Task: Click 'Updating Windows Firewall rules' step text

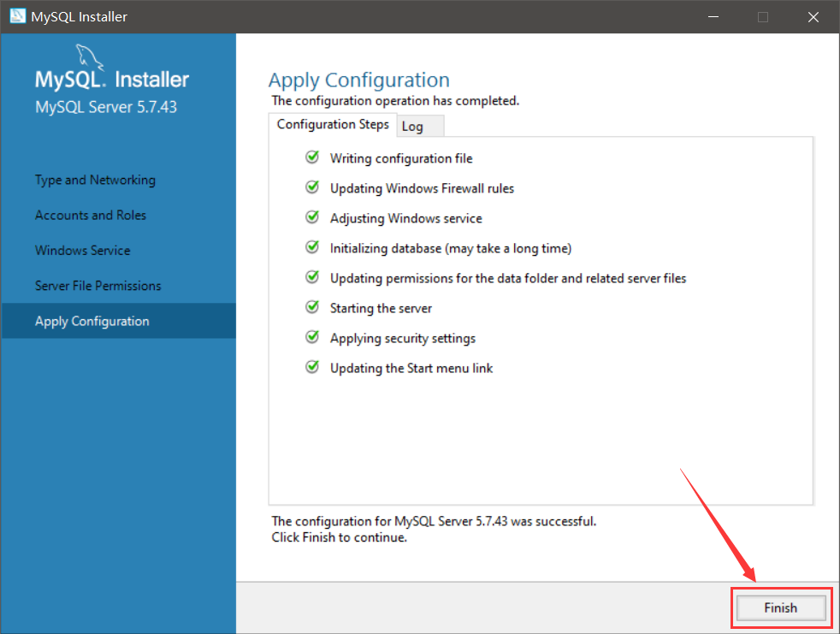Action: (x=423, y=188)
